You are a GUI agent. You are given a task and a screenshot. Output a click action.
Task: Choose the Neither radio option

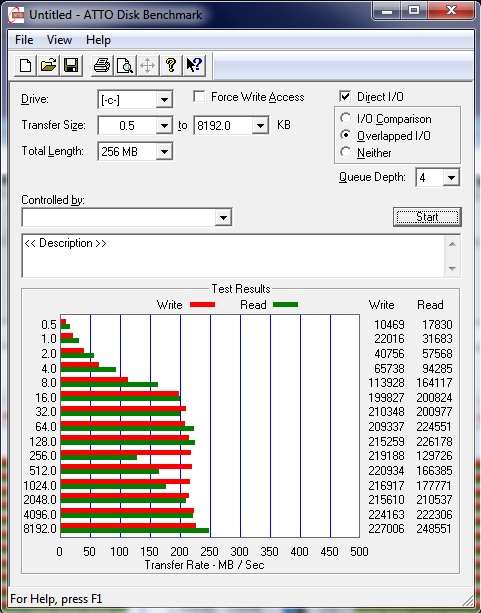tap(345, 152)
